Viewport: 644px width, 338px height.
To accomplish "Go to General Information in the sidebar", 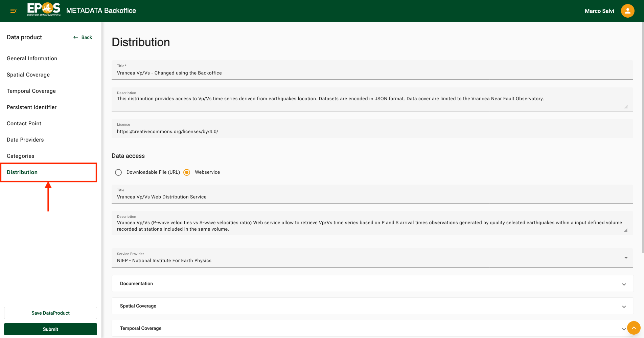I will (x=32, y=59).
